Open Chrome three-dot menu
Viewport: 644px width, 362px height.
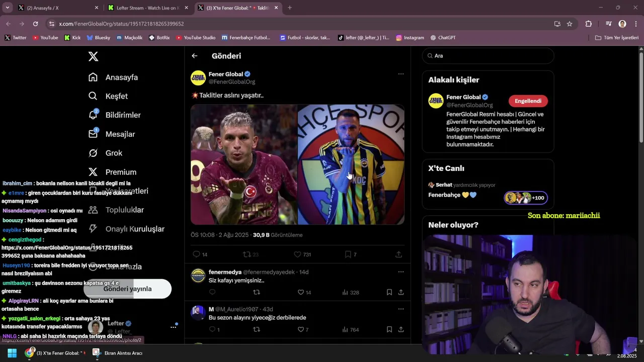click(x=636, y=24)
